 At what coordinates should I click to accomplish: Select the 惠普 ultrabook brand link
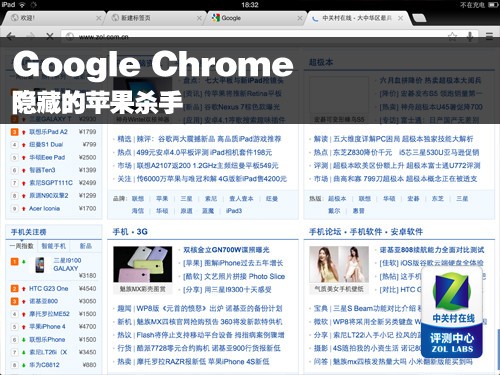359,211
